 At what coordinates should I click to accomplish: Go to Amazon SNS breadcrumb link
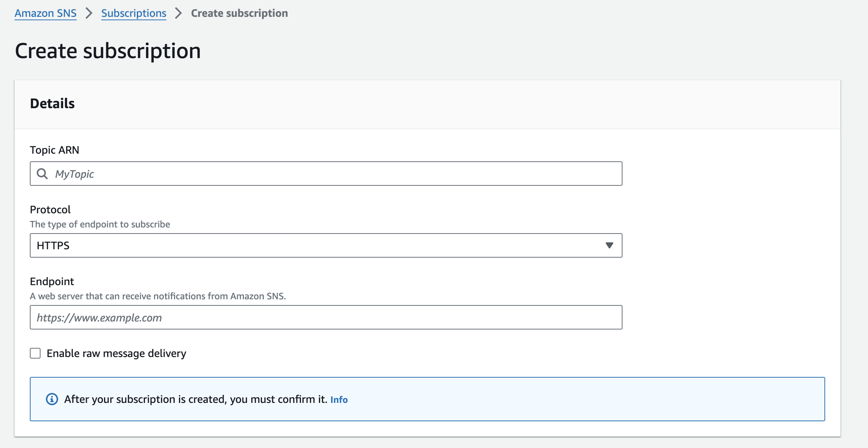point(46,13)
